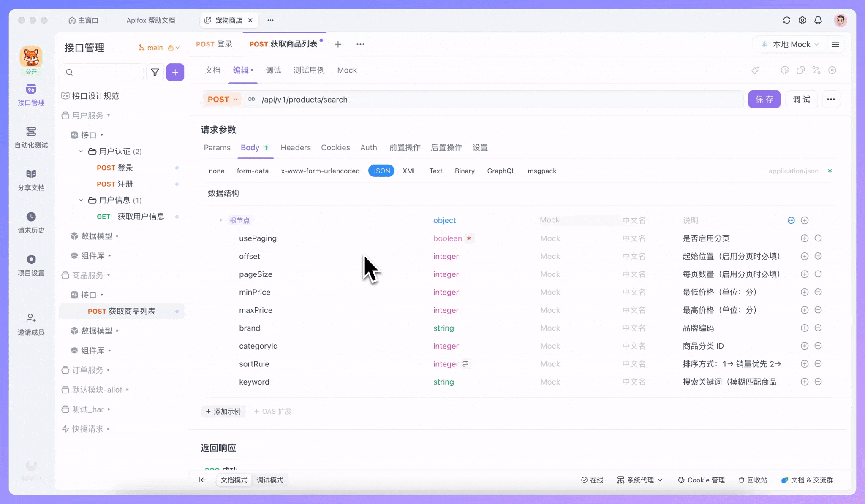Open the 本地 Mock environment dropdown

pyautogui.click(x=789, y=44)
